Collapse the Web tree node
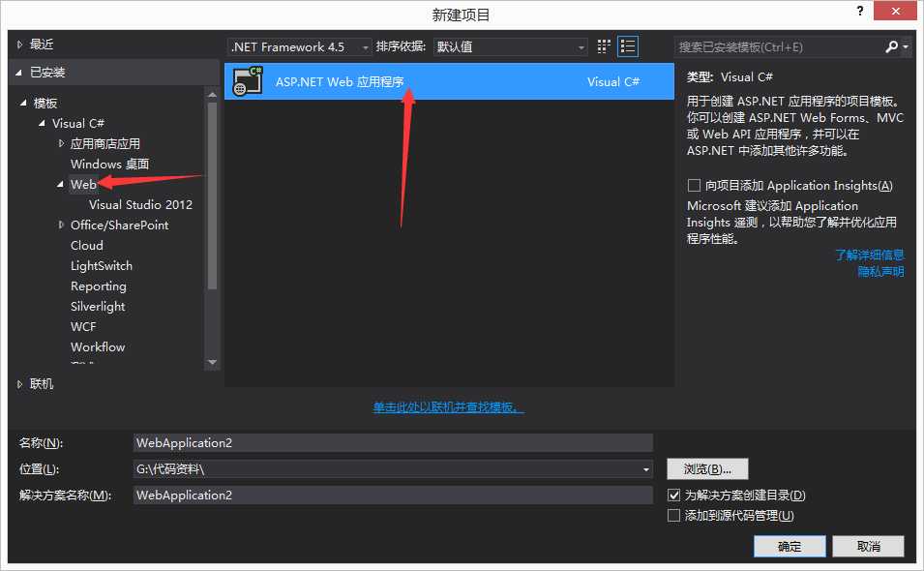 60,185
